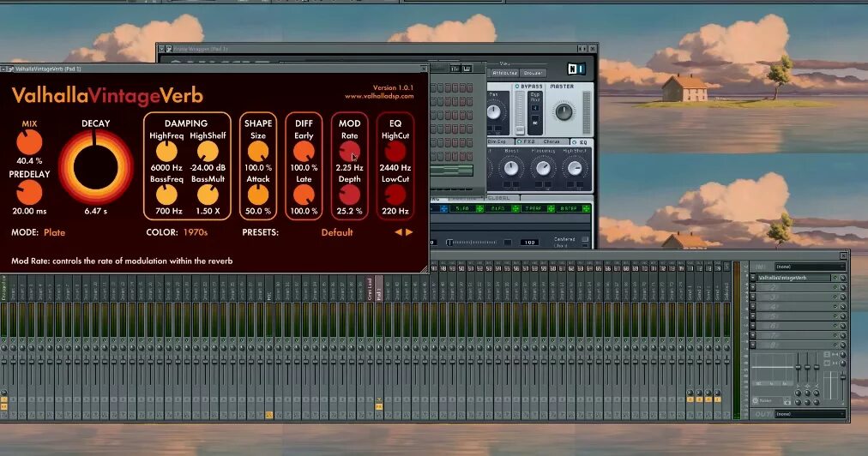Select the ValhallaVintageVerb effect slot in mixer
The width and height of the screenshot is (868, 456).
point(793,278)
